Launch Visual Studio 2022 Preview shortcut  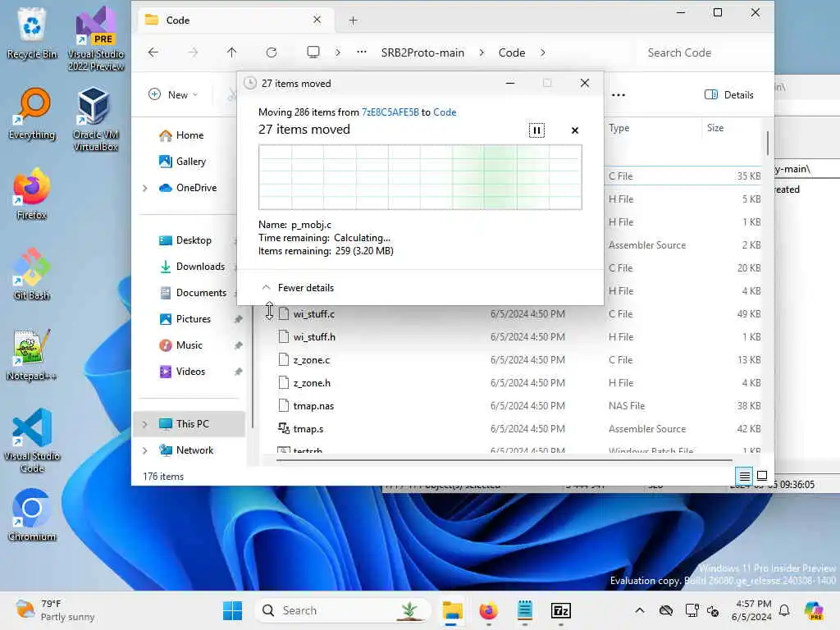(x=96, y=39)
